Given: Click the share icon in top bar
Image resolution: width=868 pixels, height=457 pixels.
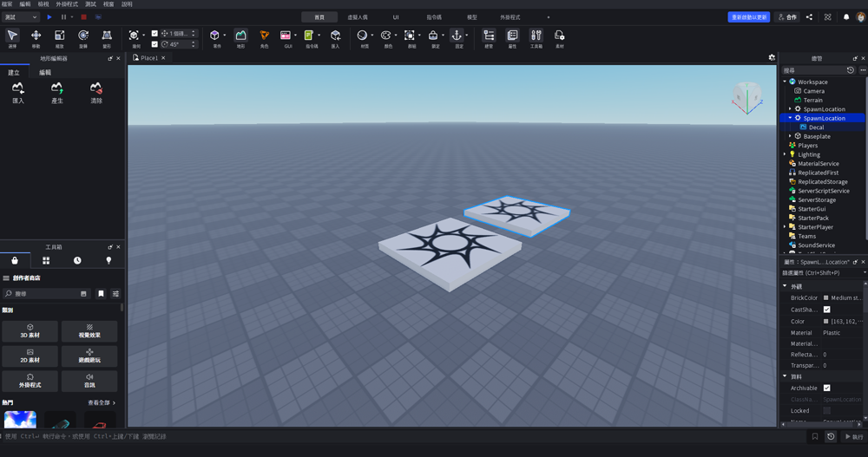Looking at the screenshot, I should click(x=809, y=17).
